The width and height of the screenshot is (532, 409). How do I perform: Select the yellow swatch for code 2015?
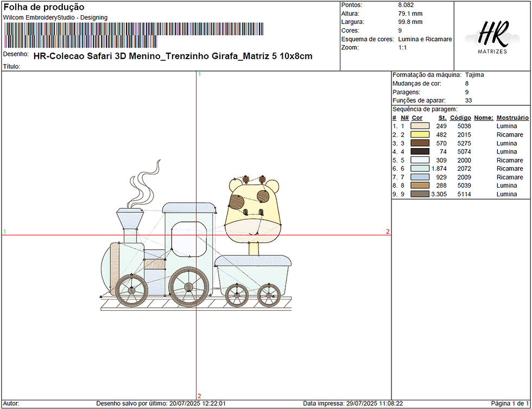[x=420, y=135]
